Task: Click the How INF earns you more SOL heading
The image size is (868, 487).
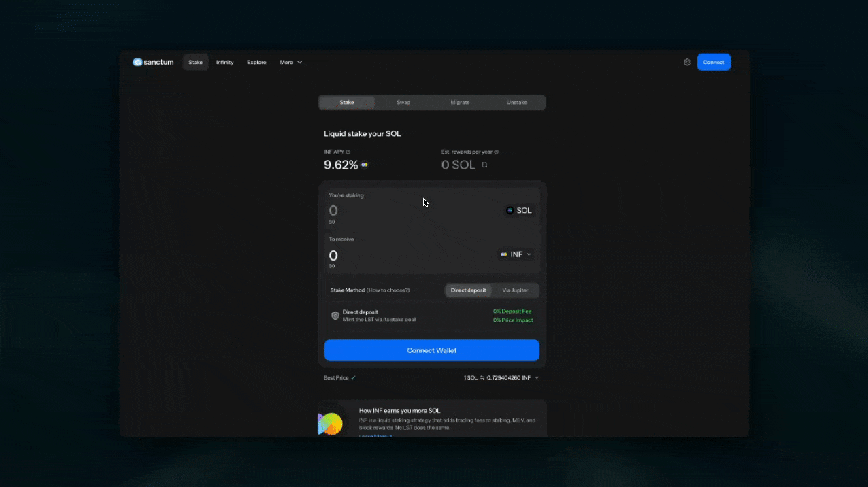Action: (399, 411)
